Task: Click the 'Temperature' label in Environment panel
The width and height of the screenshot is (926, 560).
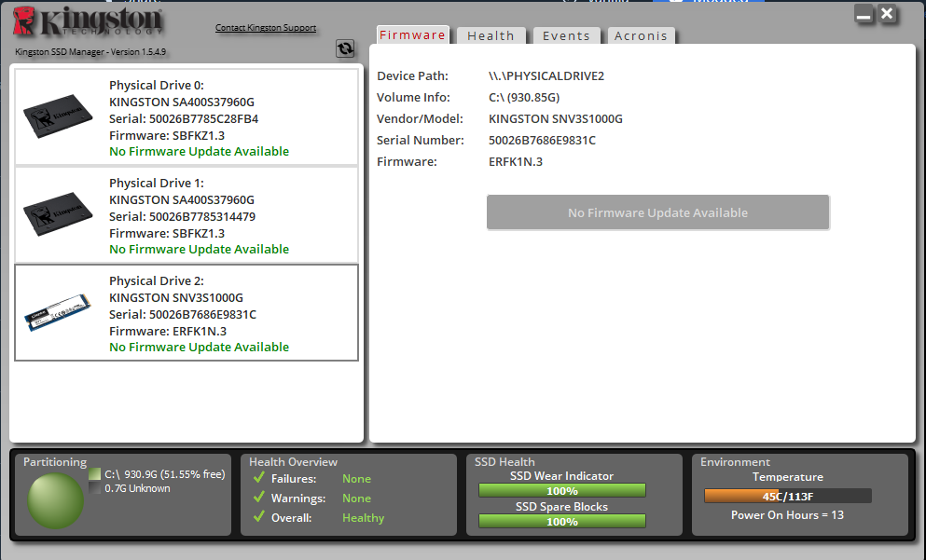Action: [x=788, y=477]
